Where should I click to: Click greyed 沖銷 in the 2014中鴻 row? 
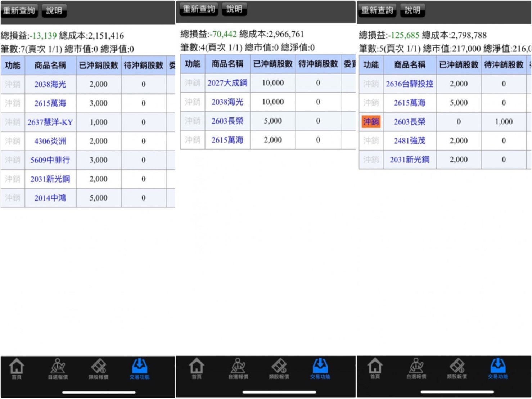coord(13,198)
